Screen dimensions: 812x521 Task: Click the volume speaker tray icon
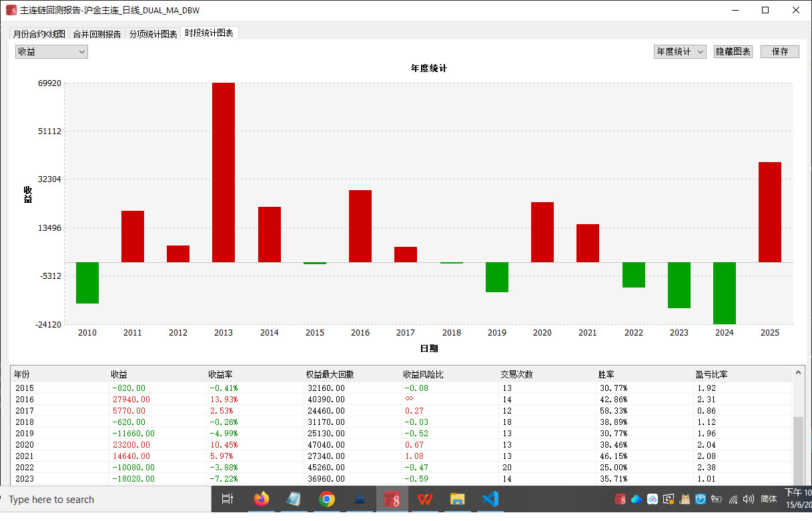748,499
